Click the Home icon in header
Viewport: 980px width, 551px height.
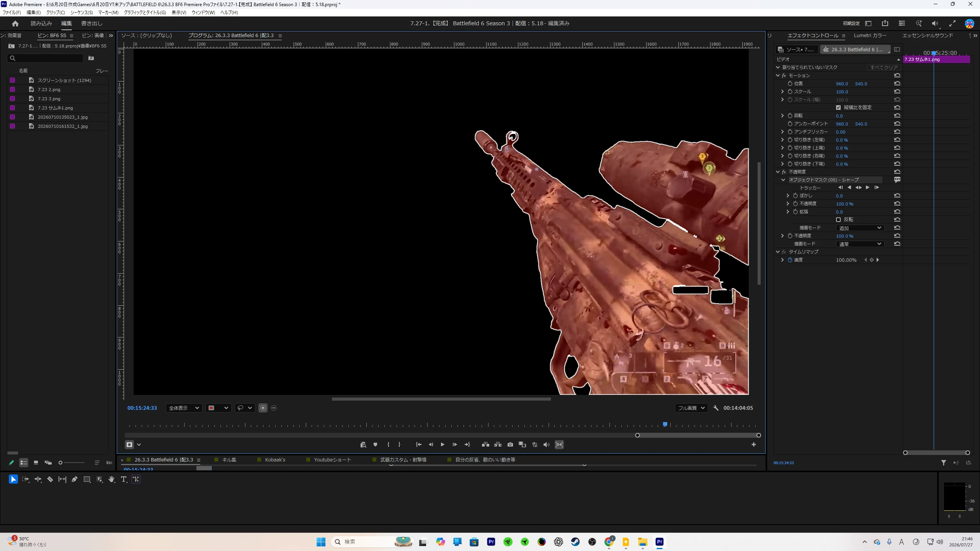15,24
